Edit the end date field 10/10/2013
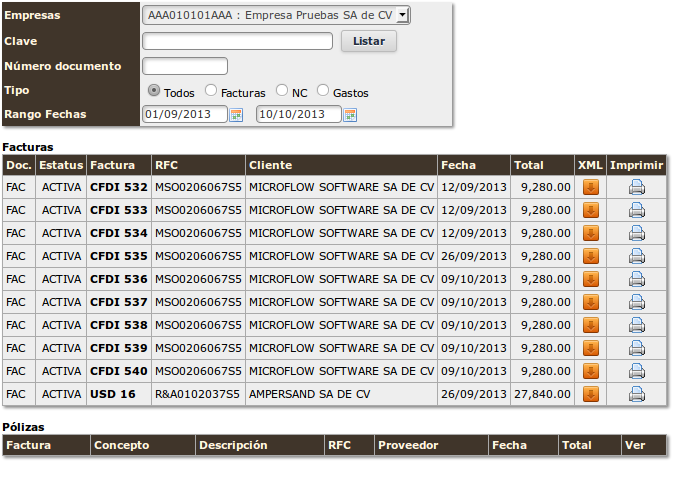Screen dimensions: 673x483 click(x=299, y=114)
